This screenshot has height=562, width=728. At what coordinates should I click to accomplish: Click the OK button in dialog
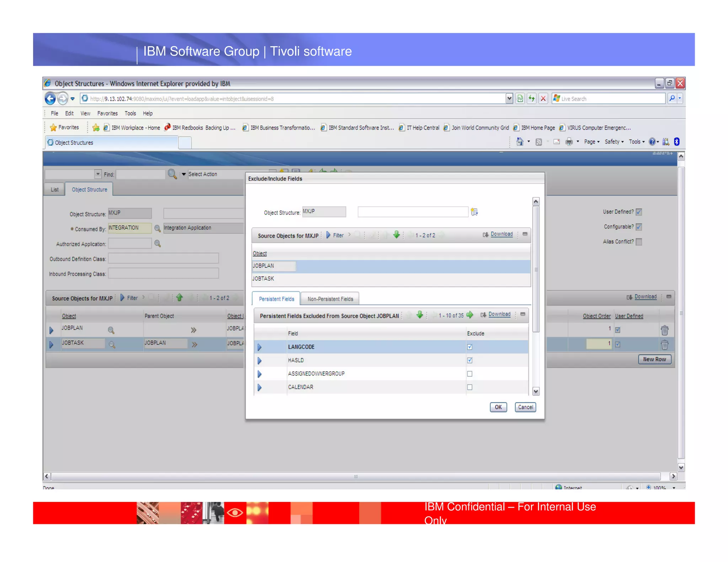pos(498,407)
